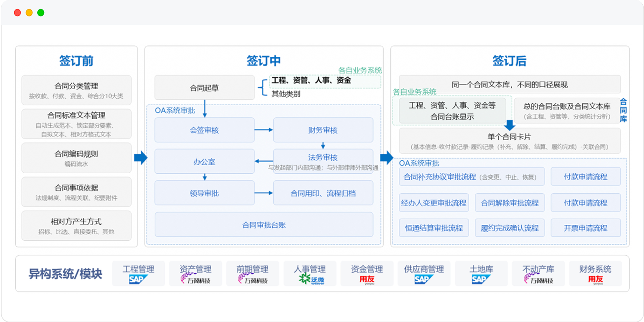Click the yellow minimize window button
The width and height of the screenshot is (644, 322).
[x=29, y=12]
